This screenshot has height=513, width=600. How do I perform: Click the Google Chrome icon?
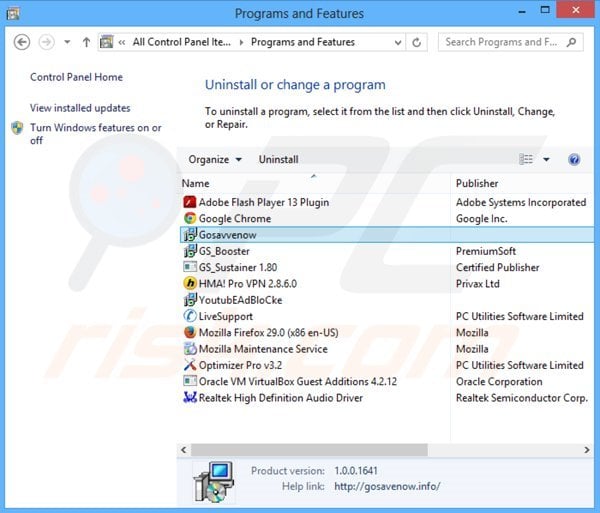tap(189, 218)
